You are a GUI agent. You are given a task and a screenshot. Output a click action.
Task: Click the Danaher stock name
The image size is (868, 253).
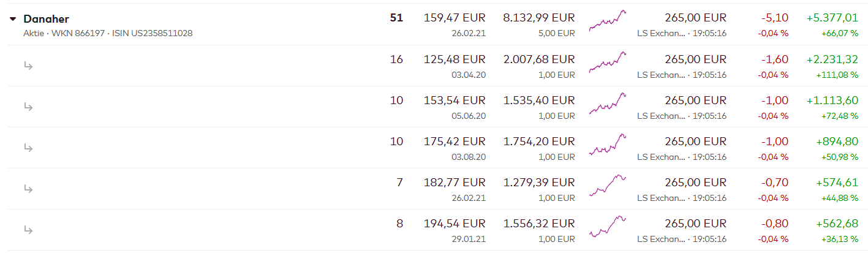point(46,19)
